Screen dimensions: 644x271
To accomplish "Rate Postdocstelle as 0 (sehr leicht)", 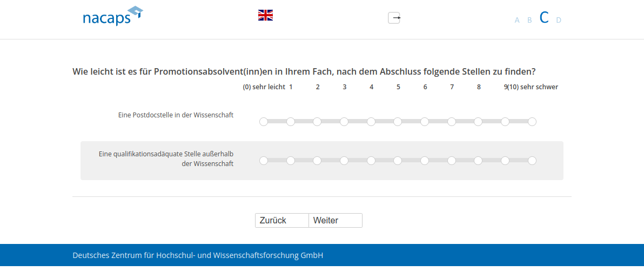I will [264, 122].
